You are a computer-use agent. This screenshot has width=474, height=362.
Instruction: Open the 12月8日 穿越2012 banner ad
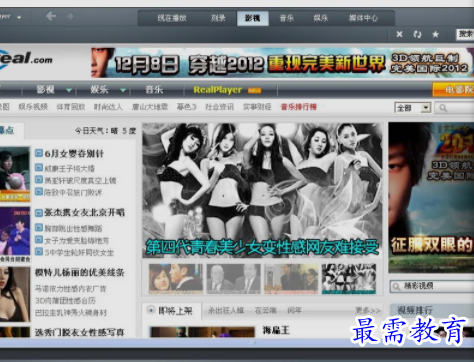pos(282,63)
